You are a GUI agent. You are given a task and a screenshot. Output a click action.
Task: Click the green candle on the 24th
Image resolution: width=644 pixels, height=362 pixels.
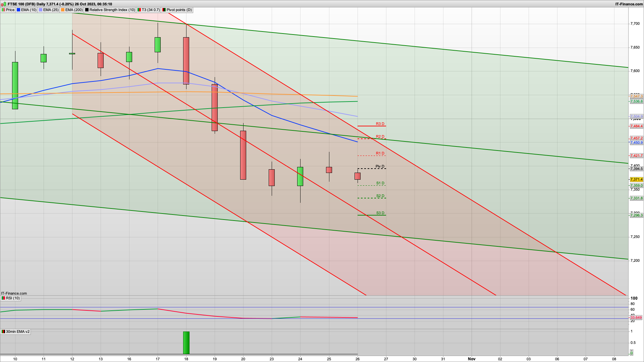[300, 176]
